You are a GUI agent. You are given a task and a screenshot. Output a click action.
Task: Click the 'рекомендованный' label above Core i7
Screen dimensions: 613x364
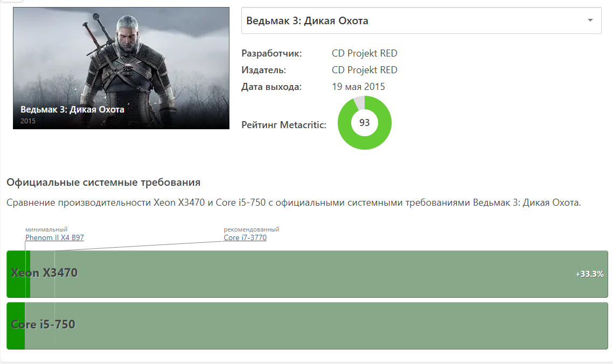click(252, 229)
